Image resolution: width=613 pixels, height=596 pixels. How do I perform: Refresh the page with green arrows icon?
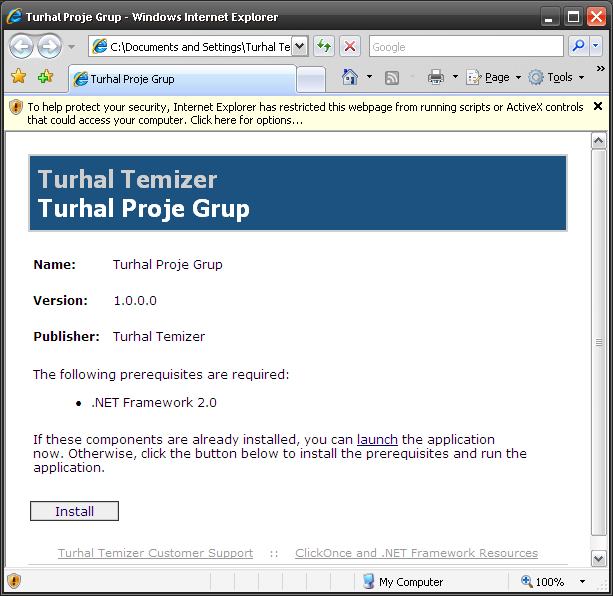(324, 47)
